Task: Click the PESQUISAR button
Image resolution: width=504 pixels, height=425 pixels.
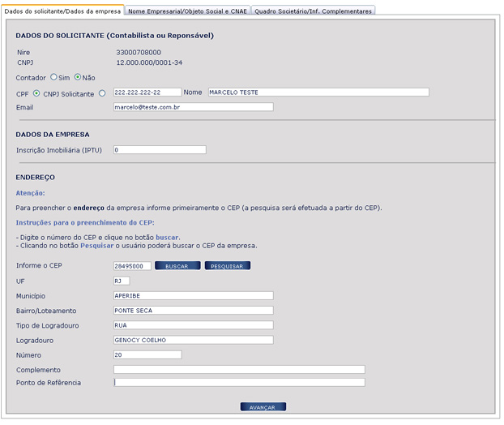Action: [x=228, y=266]
